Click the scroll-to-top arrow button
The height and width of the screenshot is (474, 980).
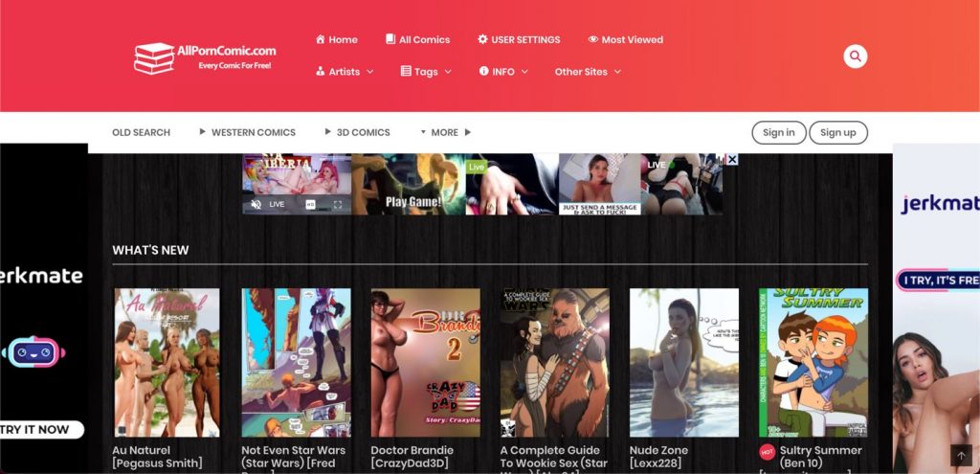(961, 455)
